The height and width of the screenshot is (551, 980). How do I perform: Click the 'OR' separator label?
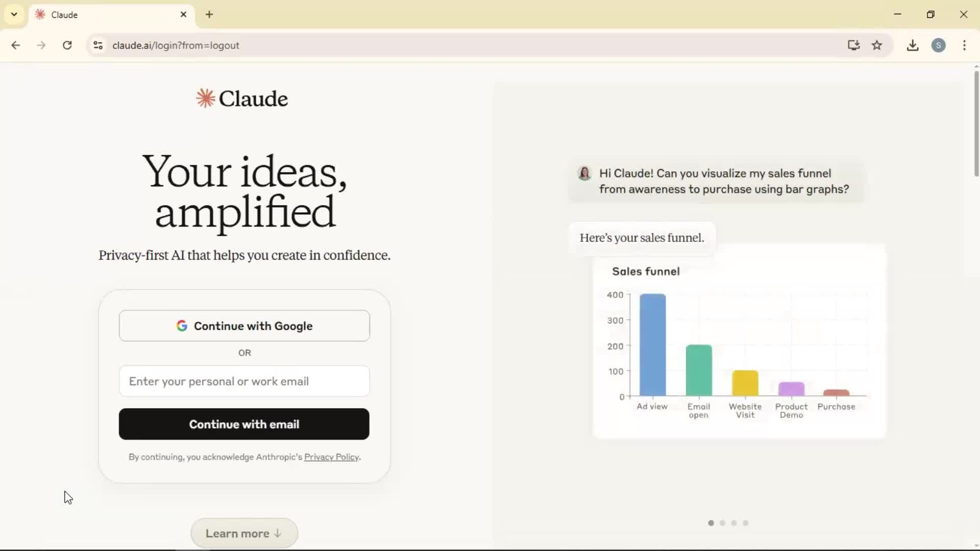[244, 353]
